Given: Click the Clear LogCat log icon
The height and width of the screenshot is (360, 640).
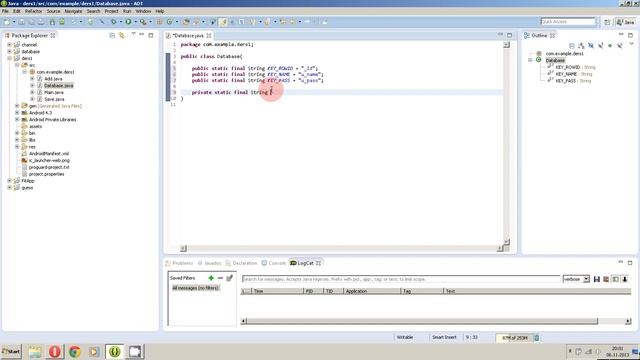Looking at the screenshot, I should pos(606,279).
